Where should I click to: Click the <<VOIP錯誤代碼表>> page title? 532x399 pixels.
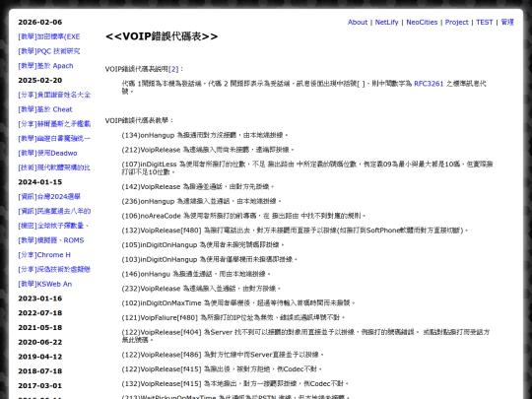(162, 36)
